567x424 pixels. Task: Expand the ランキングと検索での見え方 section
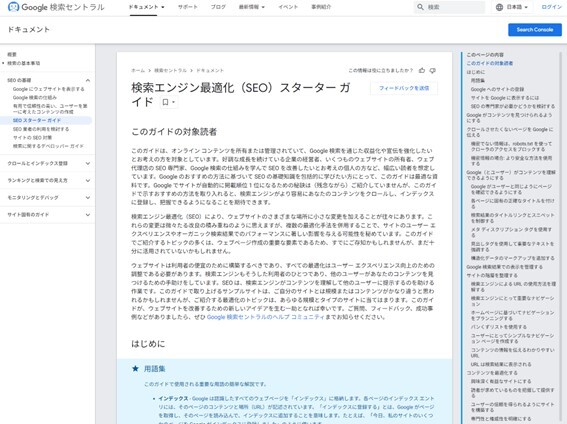coord(88,180)
